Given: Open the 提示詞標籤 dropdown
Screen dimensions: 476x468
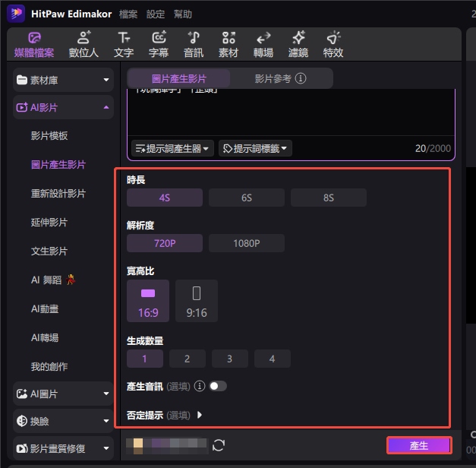Looking at the screenshot, I should [255, 148].
